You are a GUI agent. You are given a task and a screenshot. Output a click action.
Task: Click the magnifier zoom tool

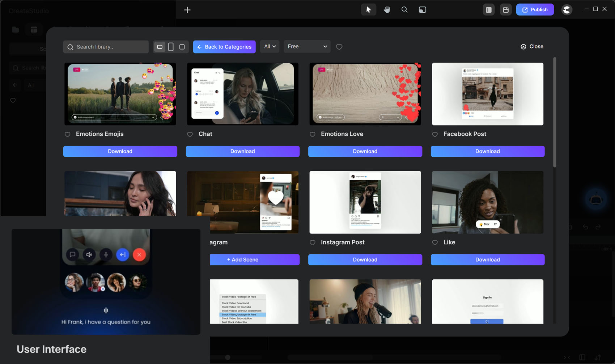[404, 10]
